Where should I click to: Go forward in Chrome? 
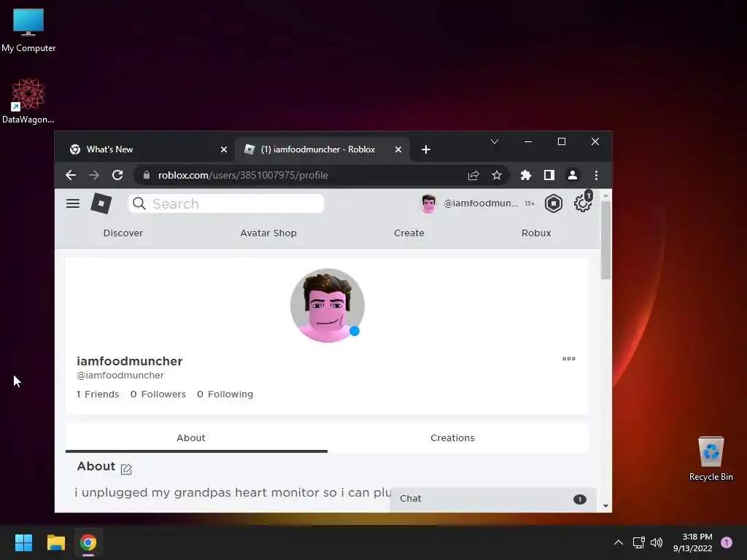(94, 175)
